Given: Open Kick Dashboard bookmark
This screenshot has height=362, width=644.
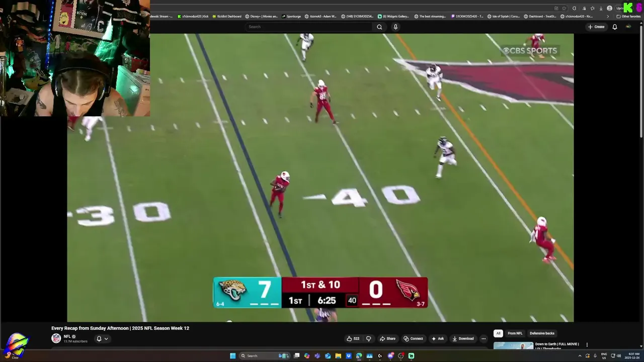Looking at the screenshot, I should [227, 16].
